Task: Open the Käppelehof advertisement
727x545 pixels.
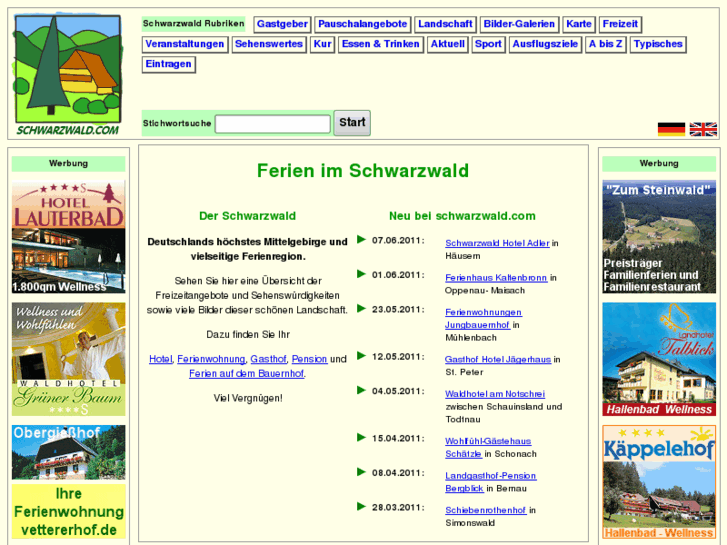Action: (x=659, y=482)
